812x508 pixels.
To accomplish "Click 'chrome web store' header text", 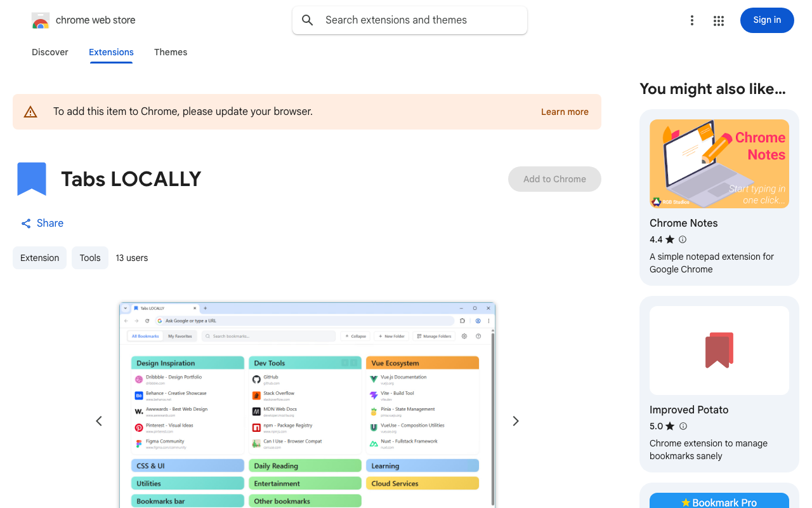I will (96, 20).
